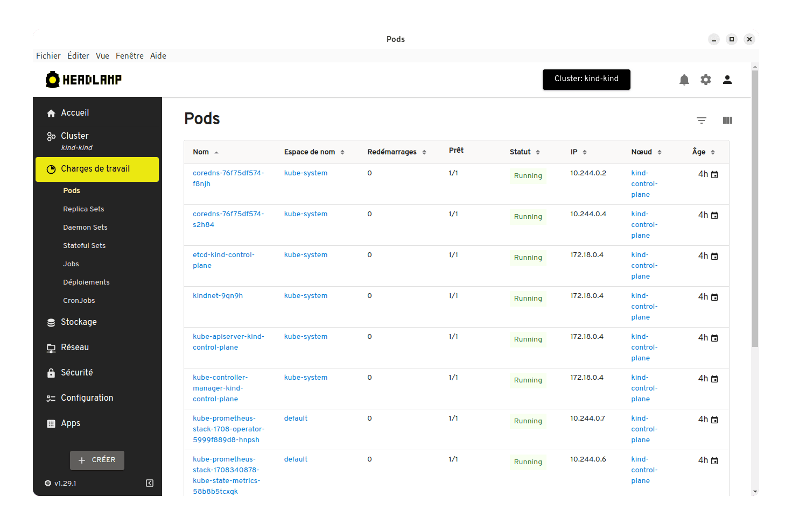The width and height of the screenshot is (792, 532).
Task: Toggle sorting by Âge column
Action: click(698, 152)
